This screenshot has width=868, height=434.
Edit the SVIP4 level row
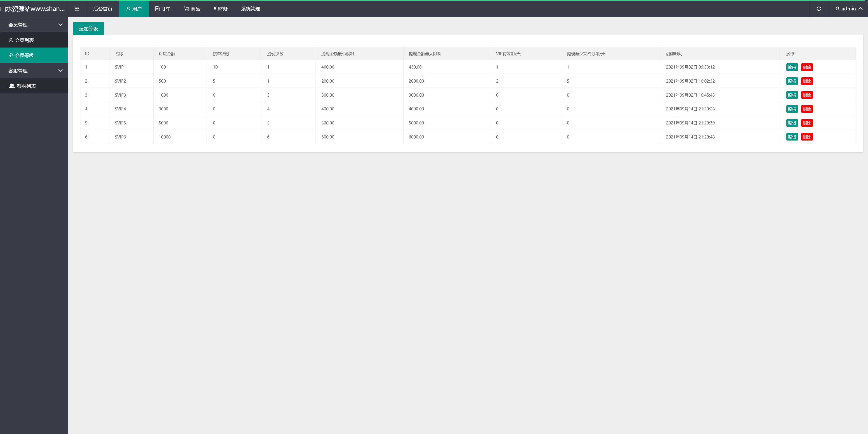click(792, 109)
